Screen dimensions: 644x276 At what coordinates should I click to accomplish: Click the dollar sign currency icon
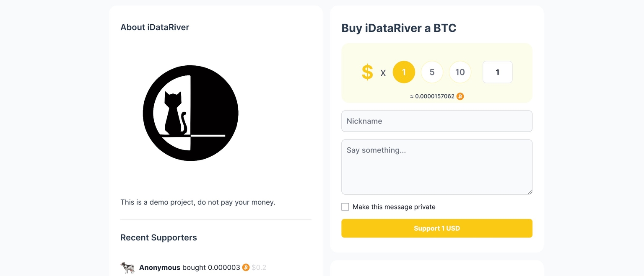point(367,72)
